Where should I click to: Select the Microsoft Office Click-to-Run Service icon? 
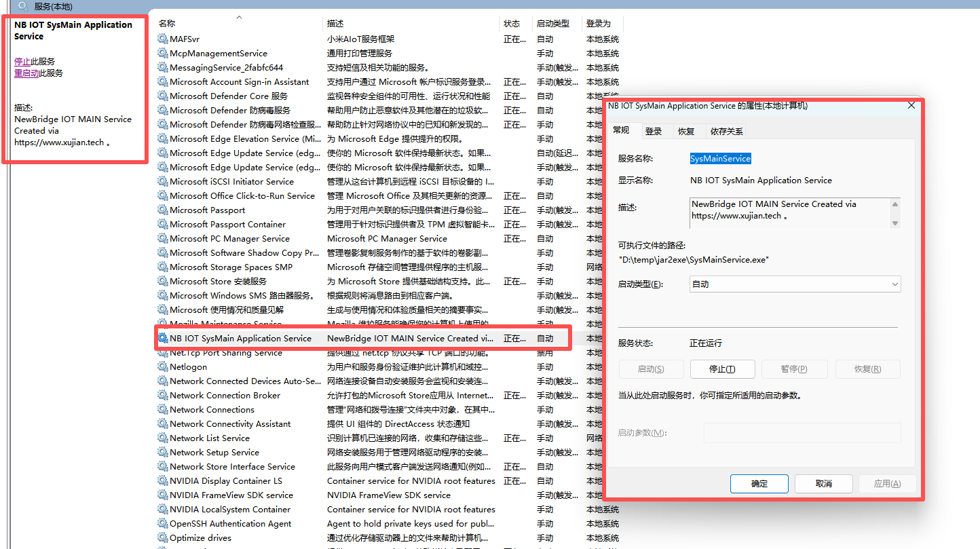coord(163,196)
